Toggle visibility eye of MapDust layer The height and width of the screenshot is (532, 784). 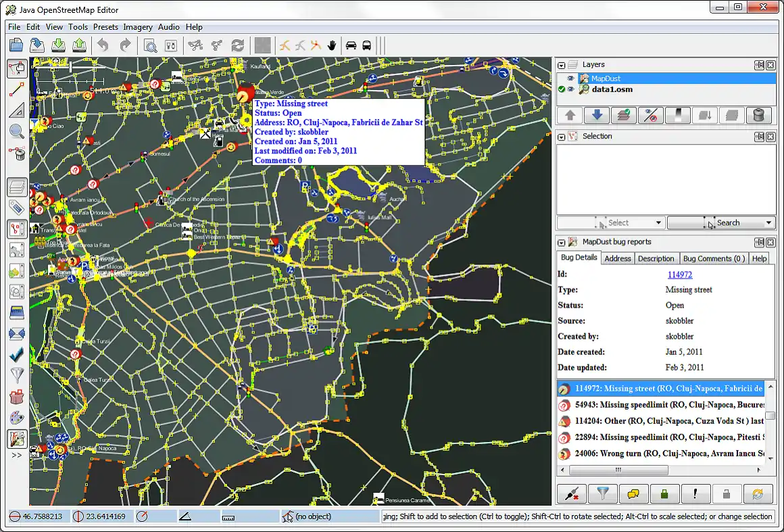tap(571, 78)
